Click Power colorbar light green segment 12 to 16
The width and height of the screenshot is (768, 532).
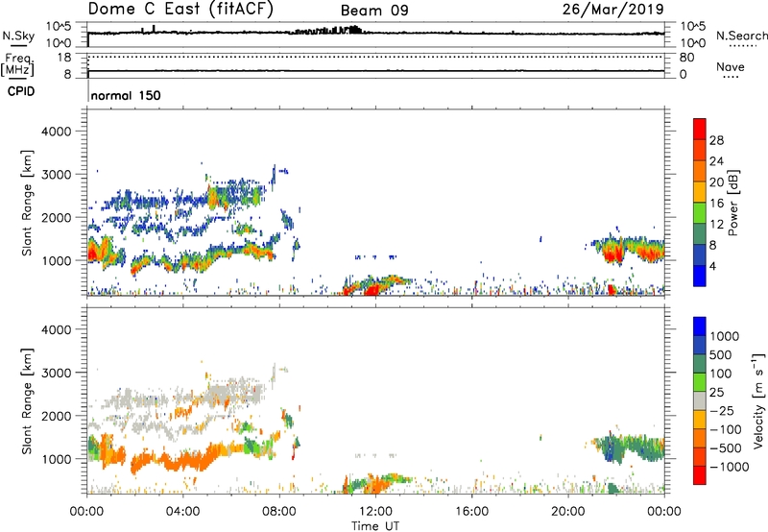[700, 213]
